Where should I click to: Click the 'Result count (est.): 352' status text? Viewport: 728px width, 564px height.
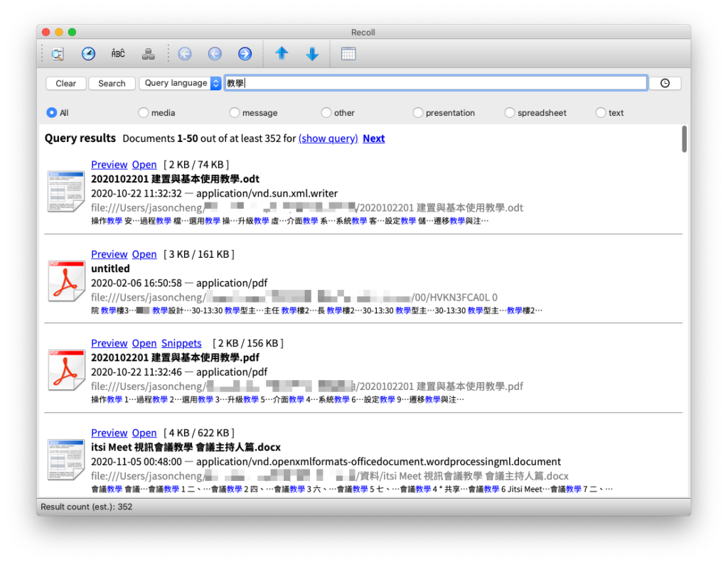[x=87, y=507]
